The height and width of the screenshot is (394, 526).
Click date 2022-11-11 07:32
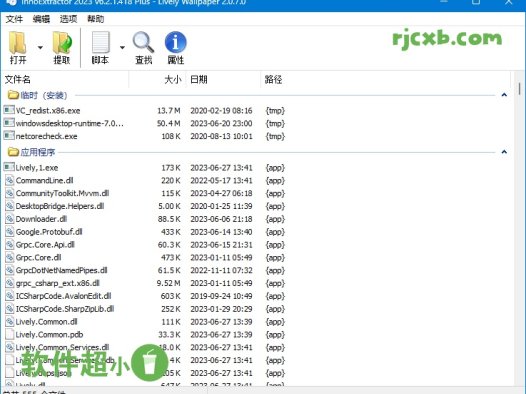coord(221,270)
